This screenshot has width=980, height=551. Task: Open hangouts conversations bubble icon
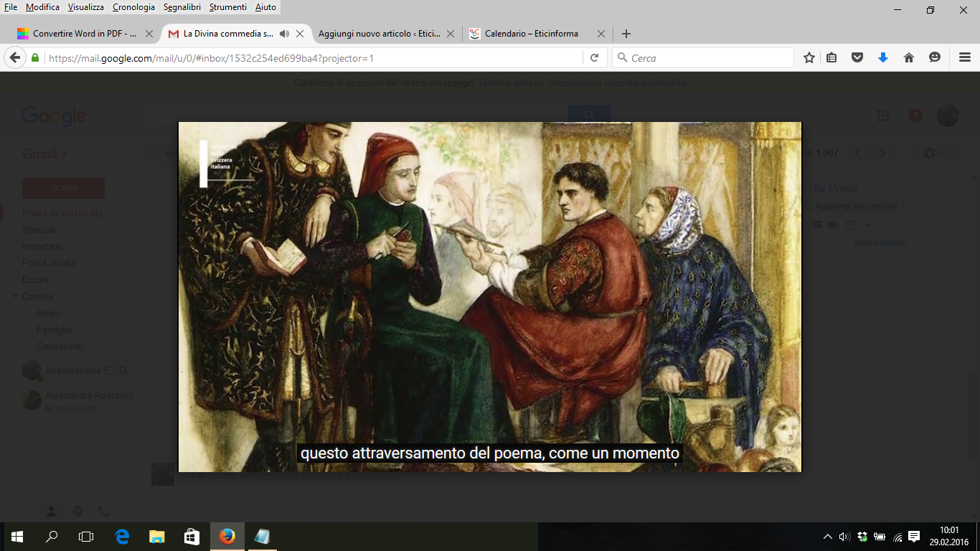tap(77, 512)
